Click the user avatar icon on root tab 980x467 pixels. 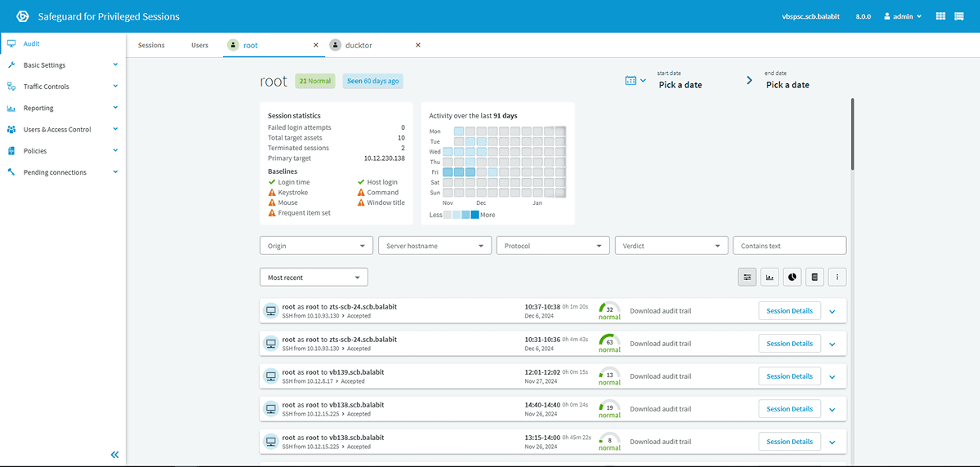pos(233,45)
